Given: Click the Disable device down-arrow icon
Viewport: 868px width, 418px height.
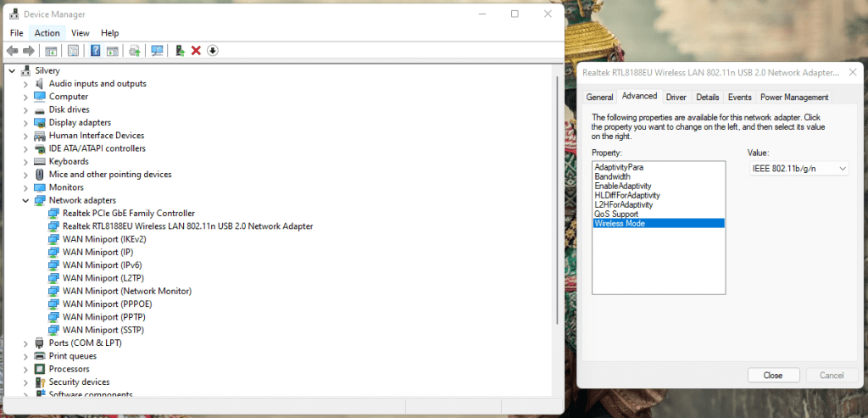Looking at the screenshot, I should 213,51.
